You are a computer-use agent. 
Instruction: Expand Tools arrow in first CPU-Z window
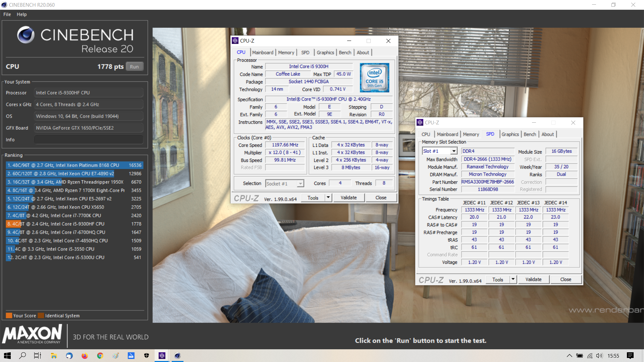(x=328, y=197)
